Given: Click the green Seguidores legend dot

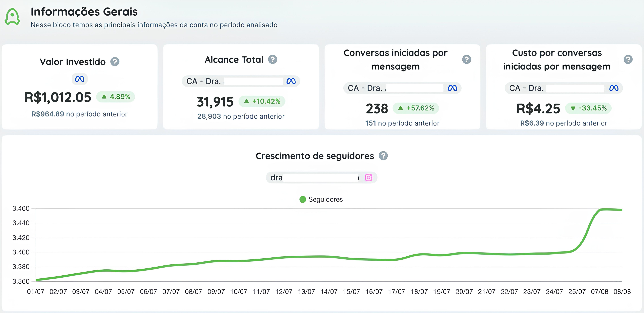Looking at the screenshot, I should (x=303, y=199).
